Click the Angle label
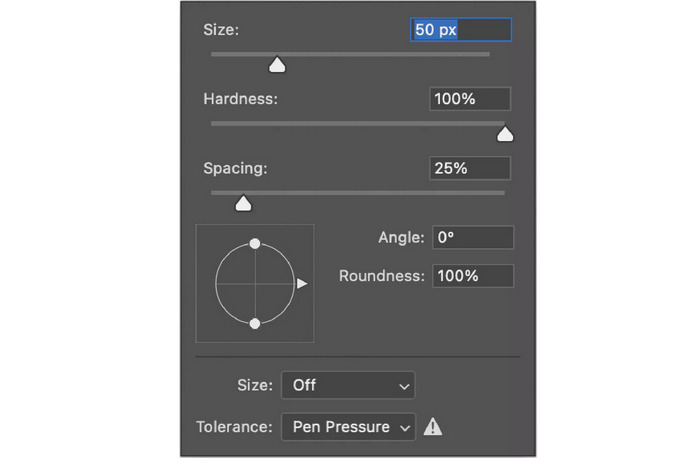The image size is (700, 458). tap(402, 238)
